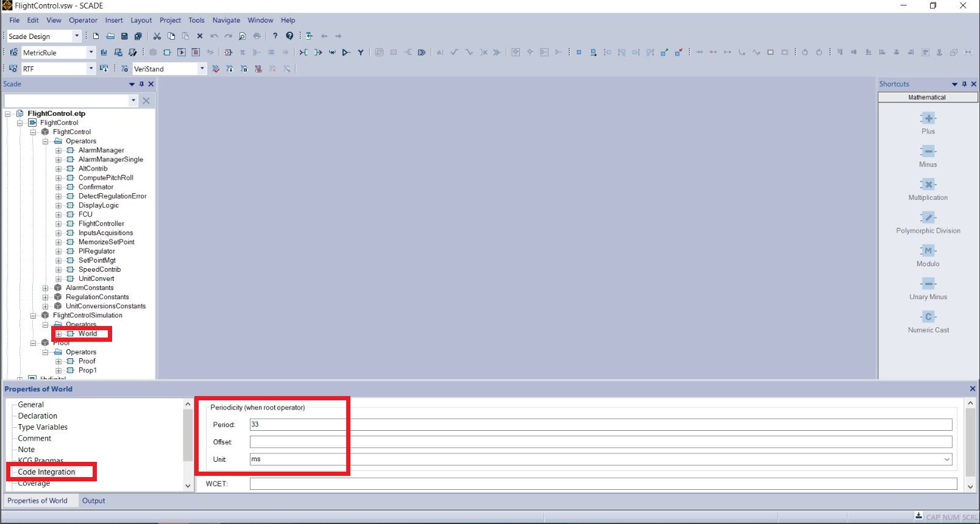Open the VeriStand dropdown
Image resolution: width=980 pixels, height=524 pixels.
click(x=202, y=69)
